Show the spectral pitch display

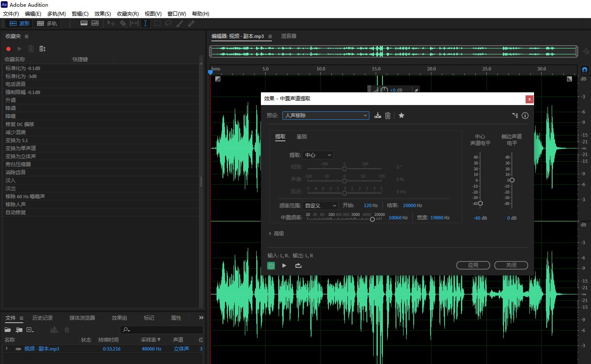[95, 24]
